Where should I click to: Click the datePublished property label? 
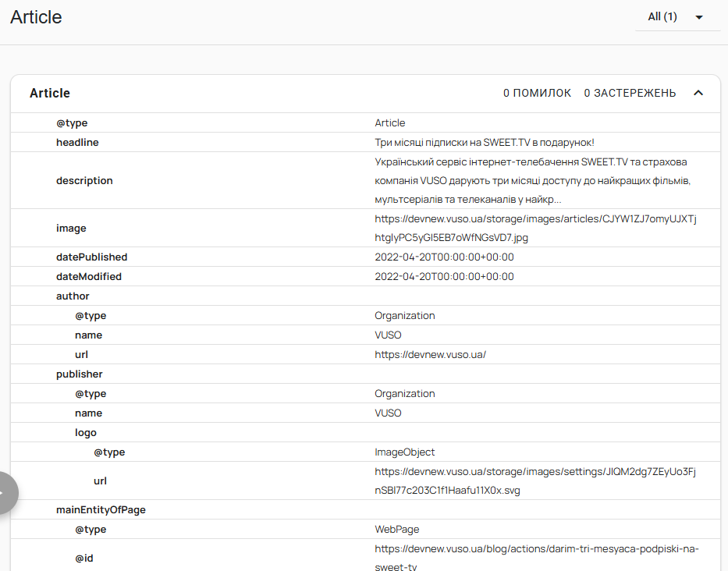pyautogui.click(x=91, y=257)
